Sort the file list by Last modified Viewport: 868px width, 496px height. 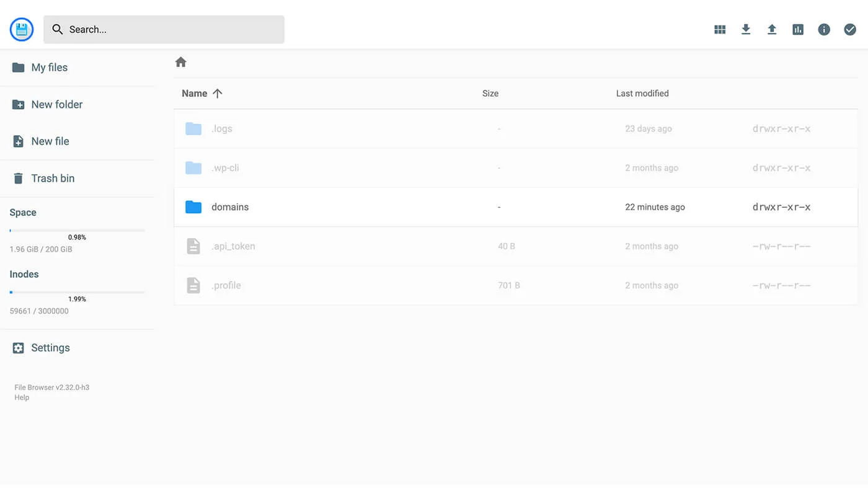642,94
